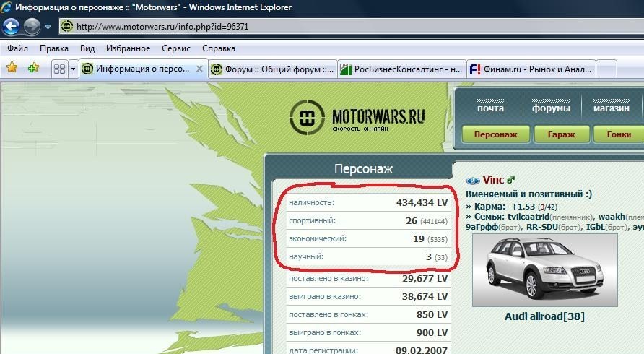Click the наличность value 434,434 LV
This screenshot has height=354, width=644.
pos(422,203)
